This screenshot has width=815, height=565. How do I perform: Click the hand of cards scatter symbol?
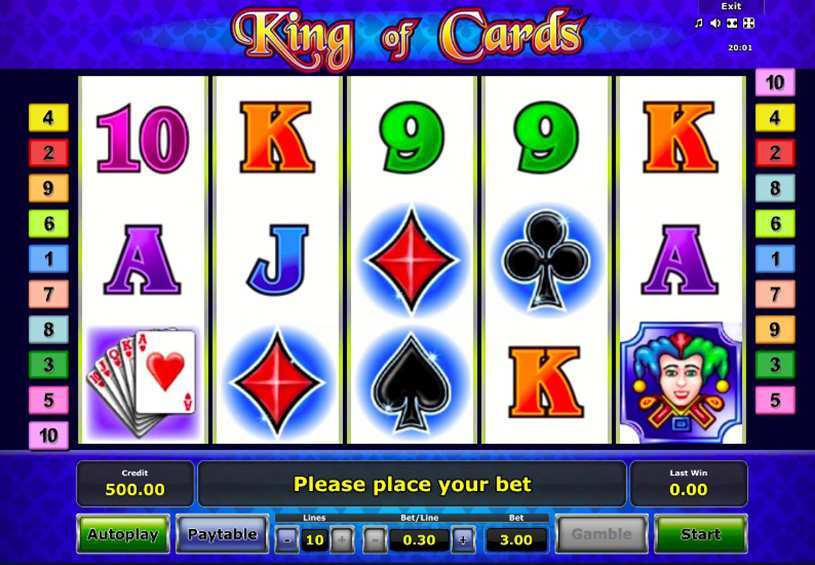pyautogui.click(x=142, y=383)
